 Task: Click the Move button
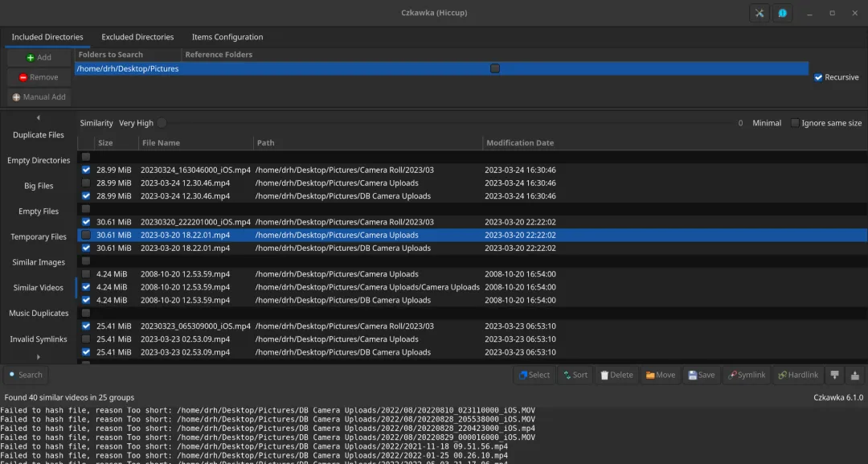pos(661,375)
